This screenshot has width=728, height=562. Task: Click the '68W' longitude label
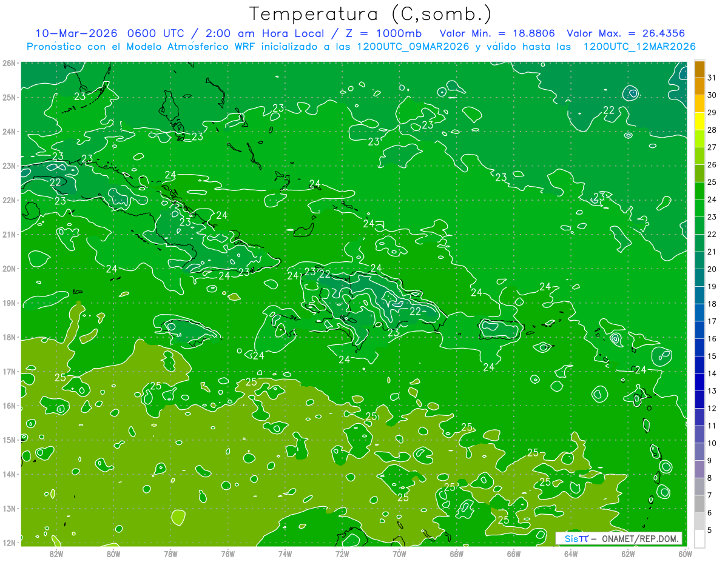(456, 554)
